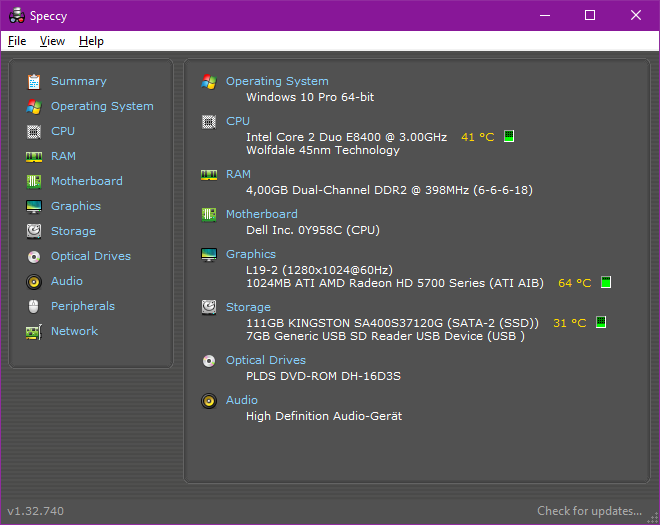Open the Help menu
This screenshot has height=525, width=660.
point(91,41)
